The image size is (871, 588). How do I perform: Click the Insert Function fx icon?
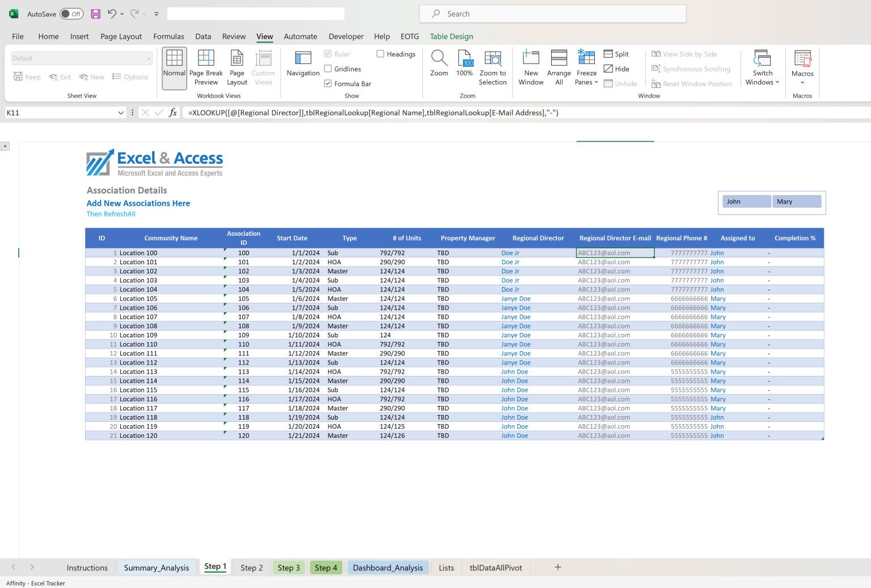tap(172, 112)
